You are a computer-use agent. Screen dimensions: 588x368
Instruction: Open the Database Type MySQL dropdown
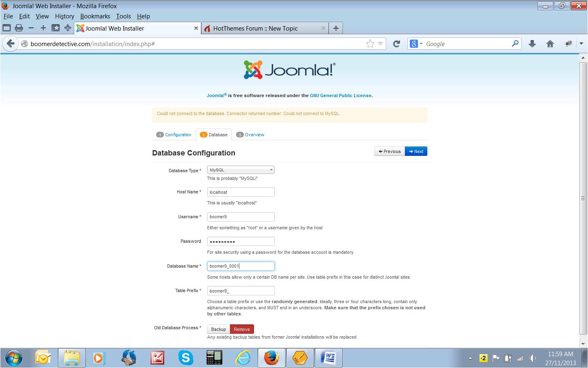click(x=241, y=170)
